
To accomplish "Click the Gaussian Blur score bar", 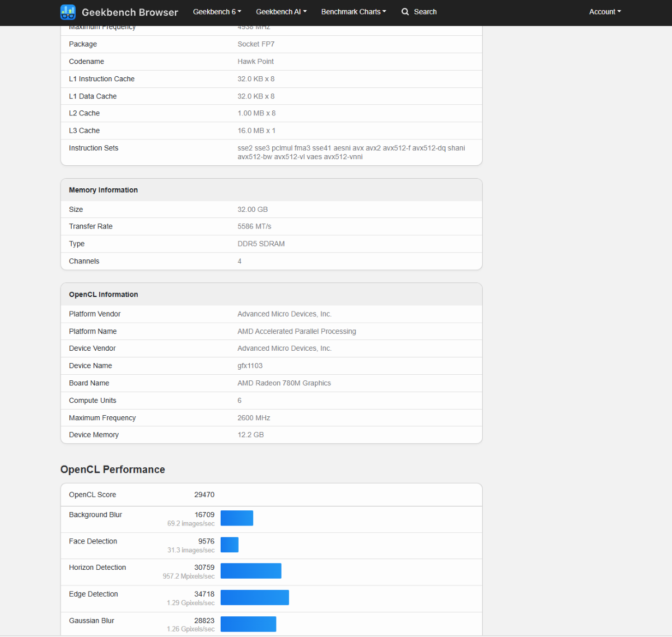I will pos(249,624).
